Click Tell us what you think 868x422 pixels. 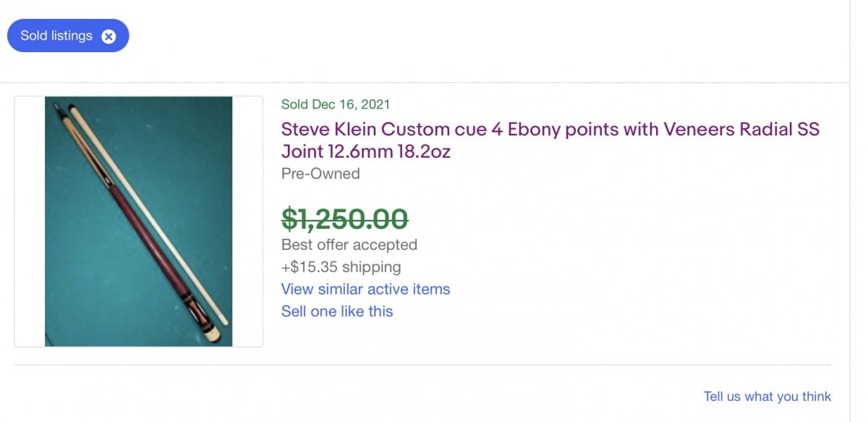tap(767, 397)
